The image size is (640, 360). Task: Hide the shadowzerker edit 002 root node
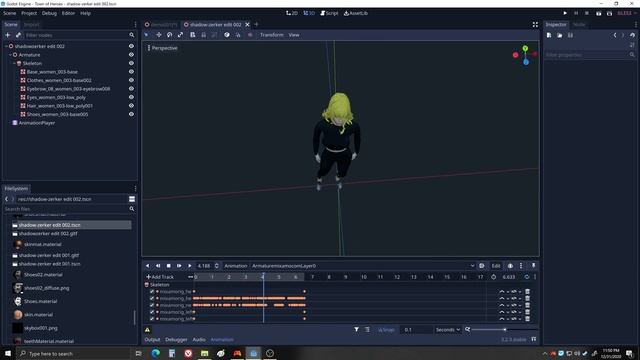(x=131, y=46)
